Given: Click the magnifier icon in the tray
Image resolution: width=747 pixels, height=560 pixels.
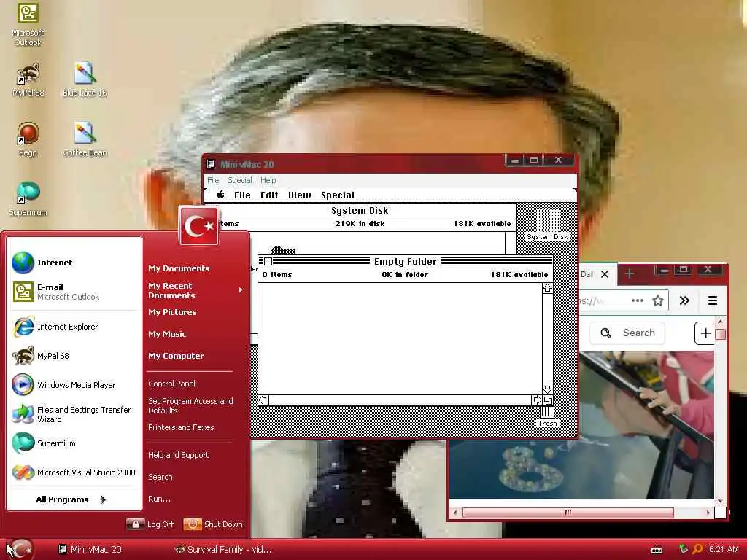Looking at the screenshot, I should coord(697,549).
